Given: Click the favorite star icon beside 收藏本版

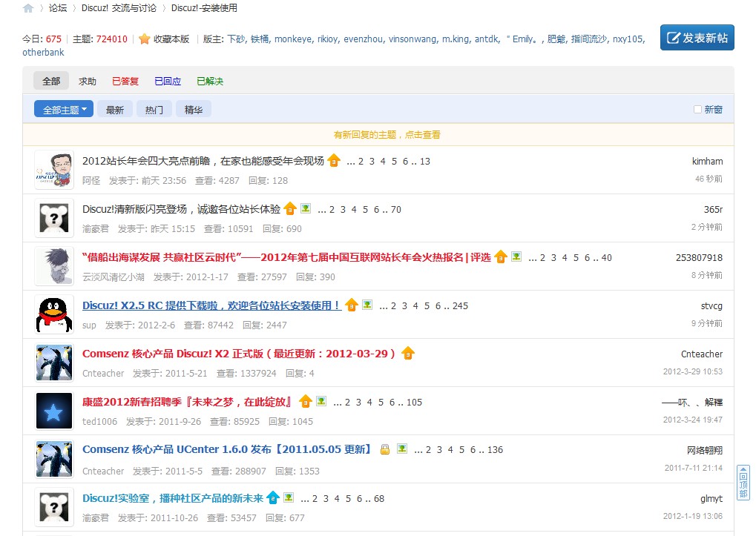Looking at the screenshot, I should pos(144,39).
